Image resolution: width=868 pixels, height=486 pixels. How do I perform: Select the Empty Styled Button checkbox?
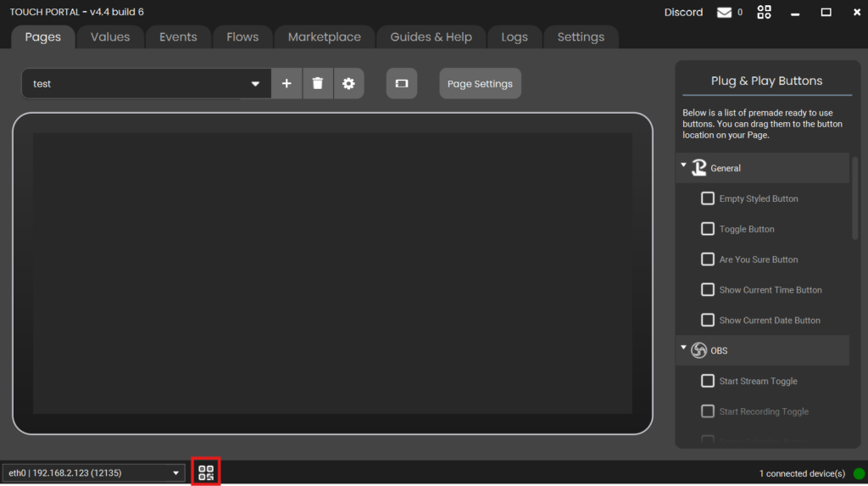pos(708,198)
